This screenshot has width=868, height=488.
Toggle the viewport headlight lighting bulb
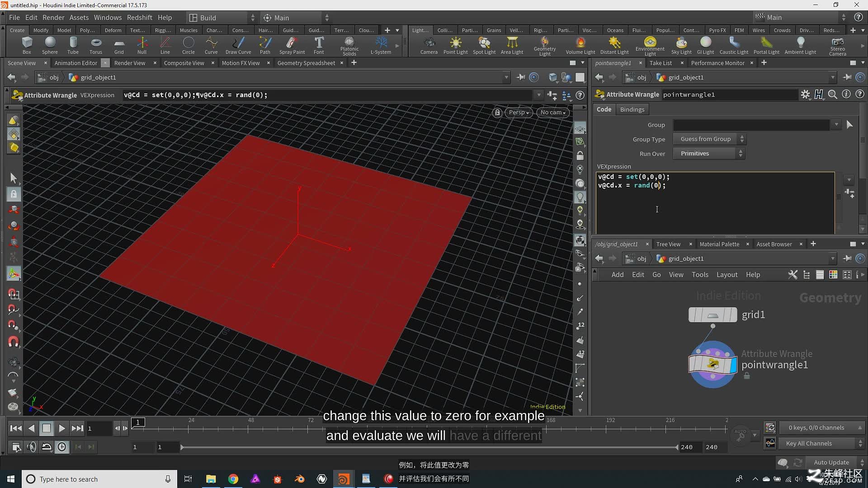(580, 197)
